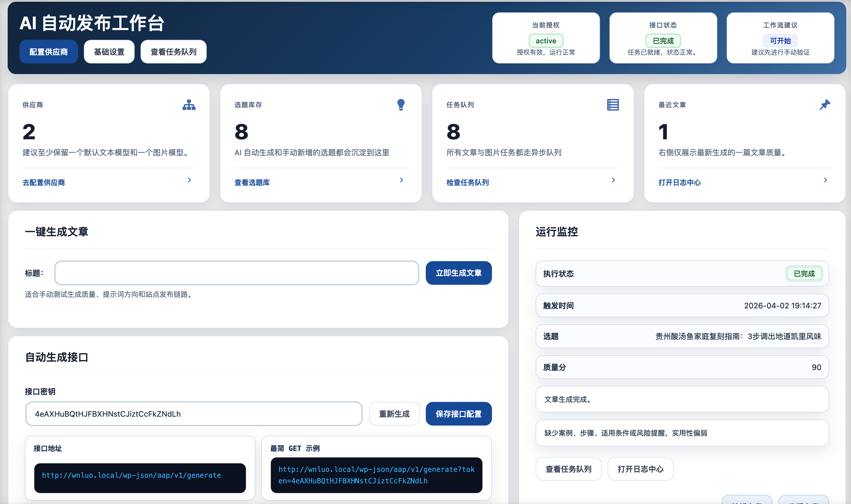
Task: Click the wnluo.local generate endpoint URL
Action: (131, 475)
